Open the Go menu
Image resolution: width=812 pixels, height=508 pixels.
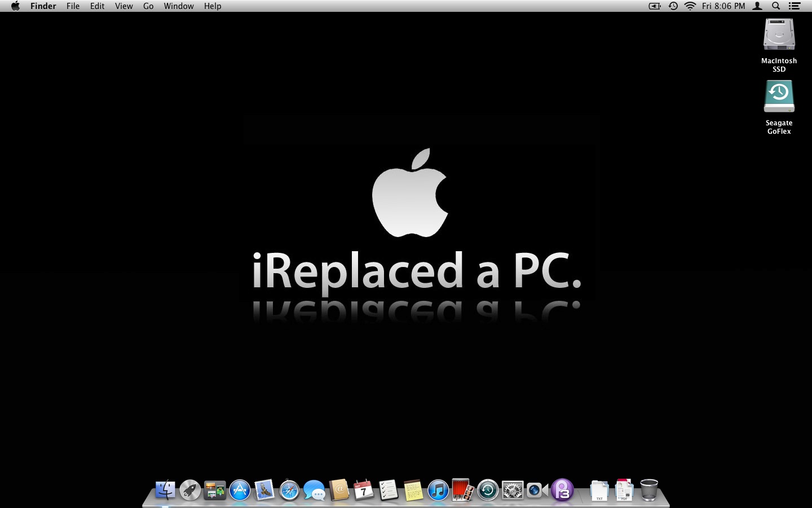click(148, 6)
